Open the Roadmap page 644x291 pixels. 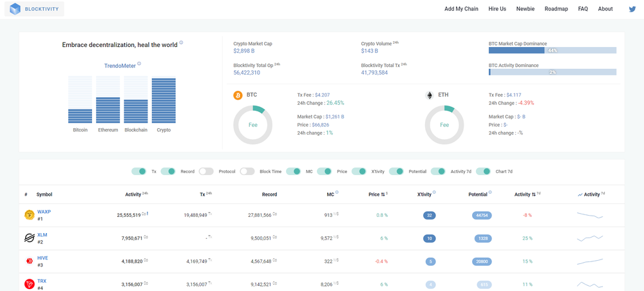click(556, 9)
